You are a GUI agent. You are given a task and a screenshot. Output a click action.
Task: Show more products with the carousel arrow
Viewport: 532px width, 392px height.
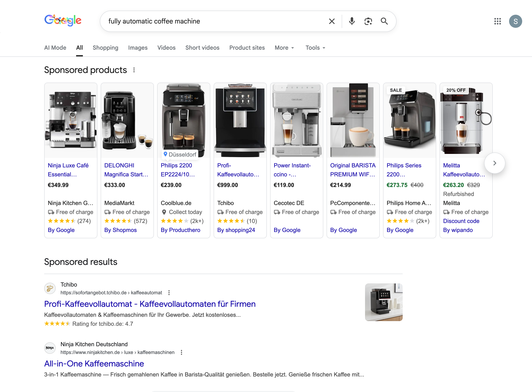click(495, 163)
